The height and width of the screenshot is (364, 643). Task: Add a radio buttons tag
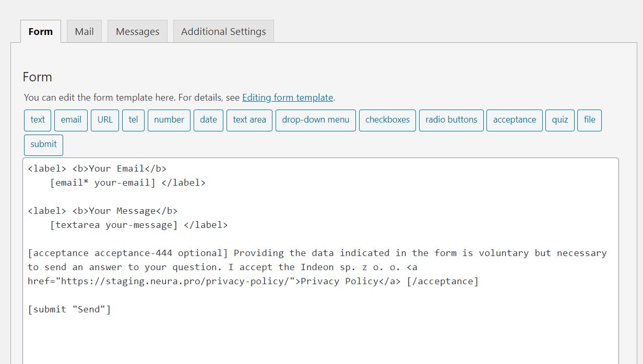click(x=451, y=120)
